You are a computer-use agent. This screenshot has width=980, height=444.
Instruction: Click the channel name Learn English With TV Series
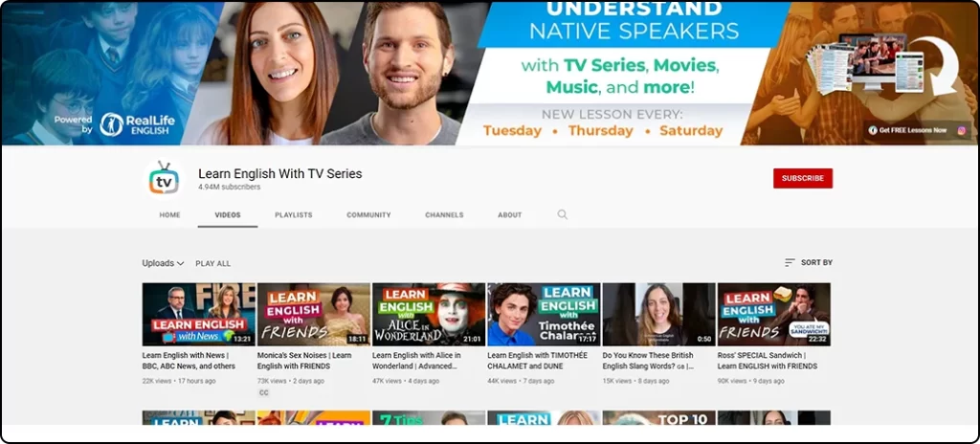[280, 174]
